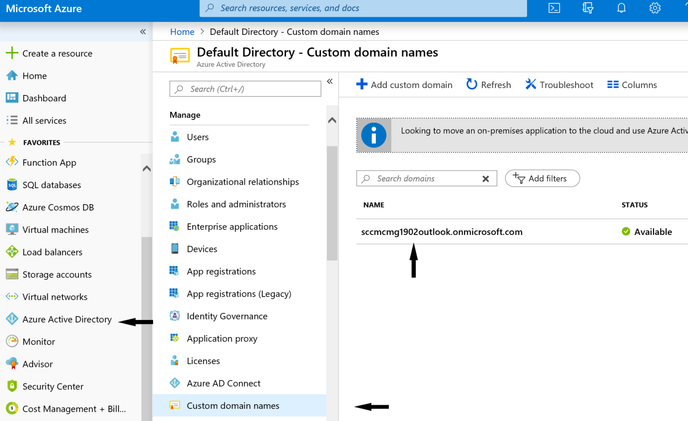Select Custom domain names menu item
Image resolution: width=688 pixels, height=421 pixels.
(x=240, y=405)
